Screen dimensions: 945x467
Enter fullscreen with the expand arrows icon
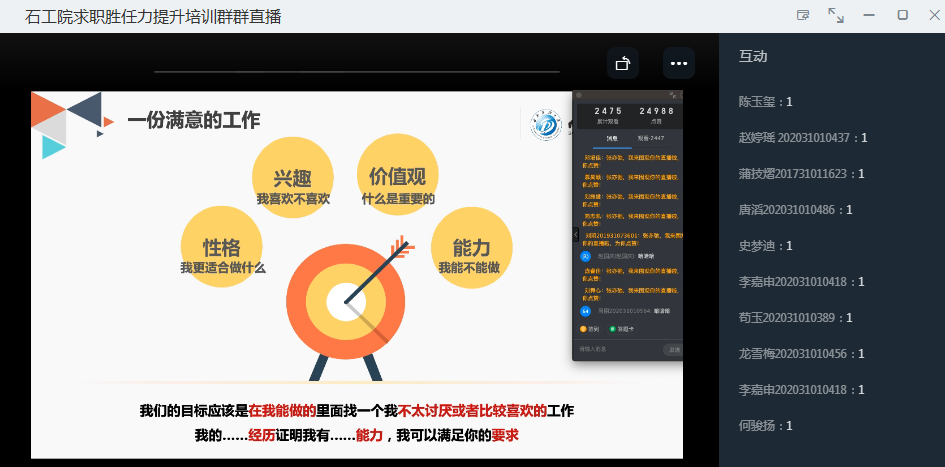tap(836, 15)
